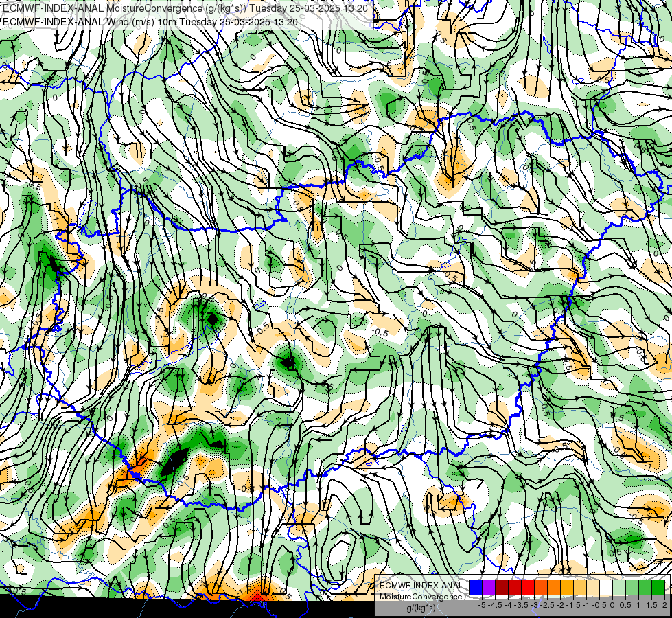Select the light orange swatch between -1.5 and -1
The height and width of the screenshot is (618, 672).
point(580,588)
